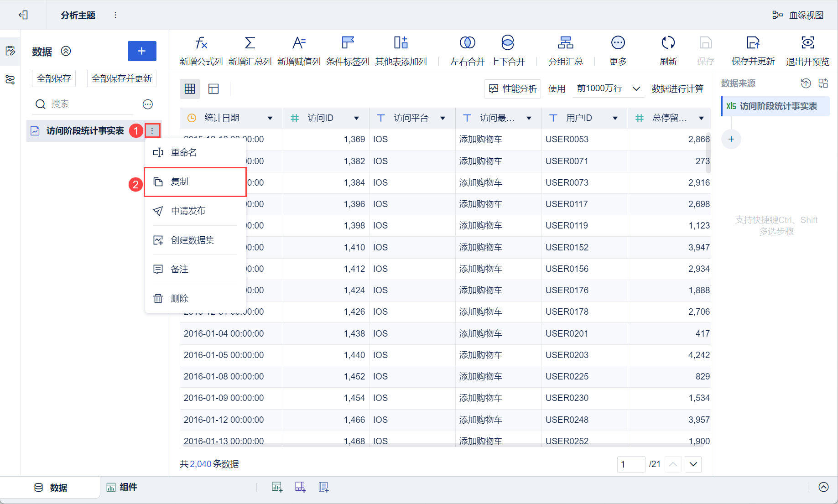Click the collapse chevron at bottom right
This screenshot has width=838, height=504.
coord(823,487)
